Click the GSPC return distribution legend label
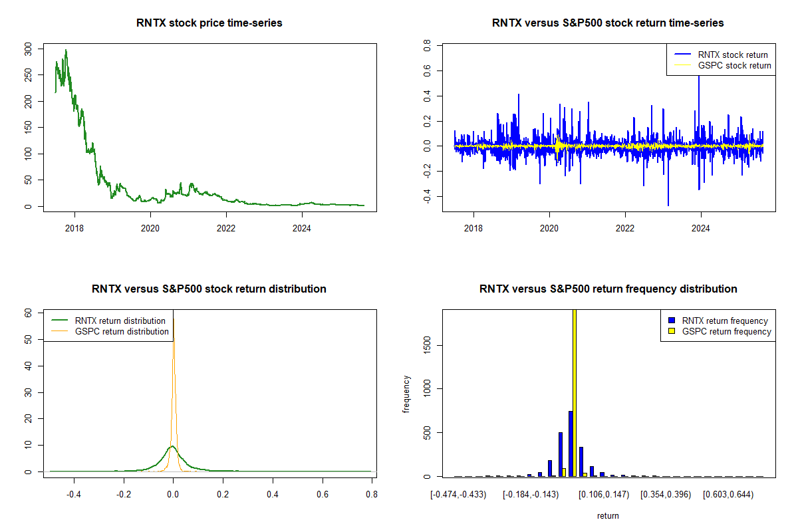 click(122, 331)
